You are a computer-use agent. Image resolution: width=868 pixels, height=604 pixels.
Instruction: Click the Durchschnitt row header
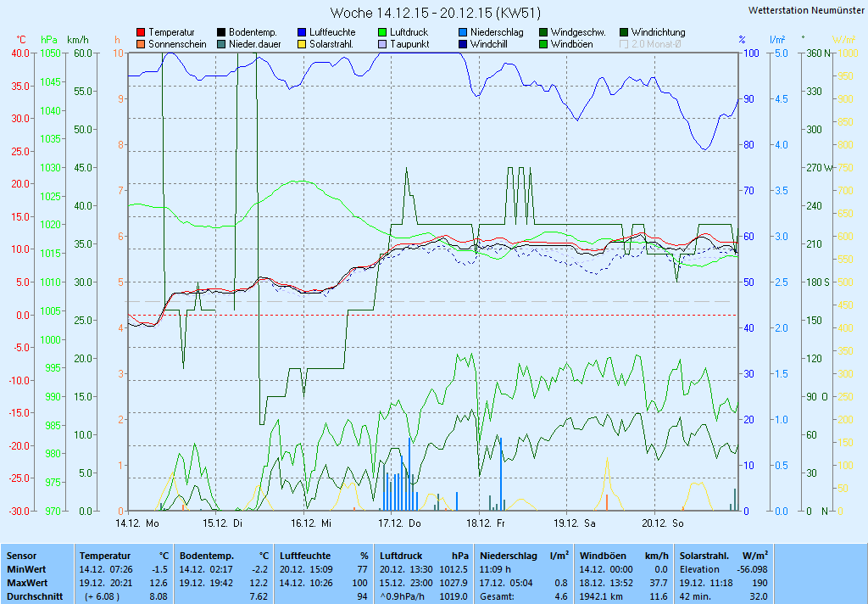[34, 597]
